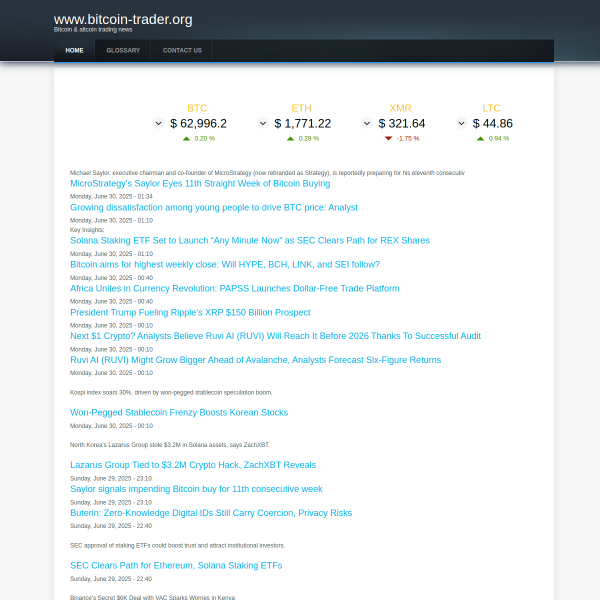Image resolution: width=600 pixels, height=600 pixels.
Task: Open Lazarus Group Tied to $3.2M Crypto Hack
Action: pos(193,465)
